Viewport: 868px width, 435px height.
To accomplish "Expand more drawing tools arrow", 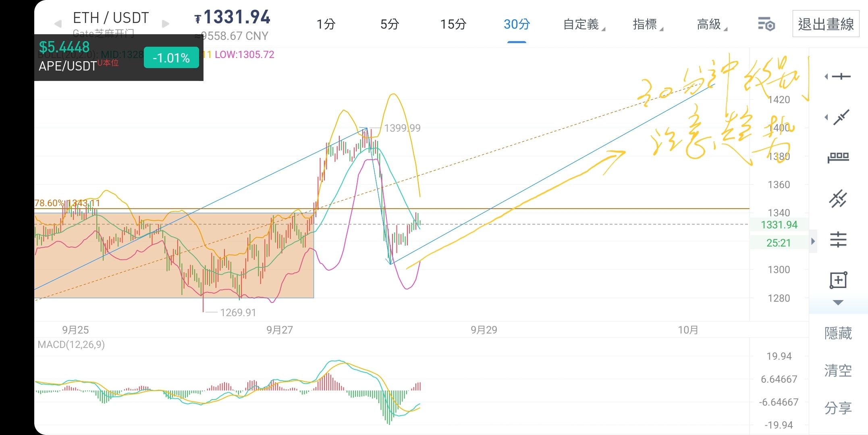I will click(838, 302).
